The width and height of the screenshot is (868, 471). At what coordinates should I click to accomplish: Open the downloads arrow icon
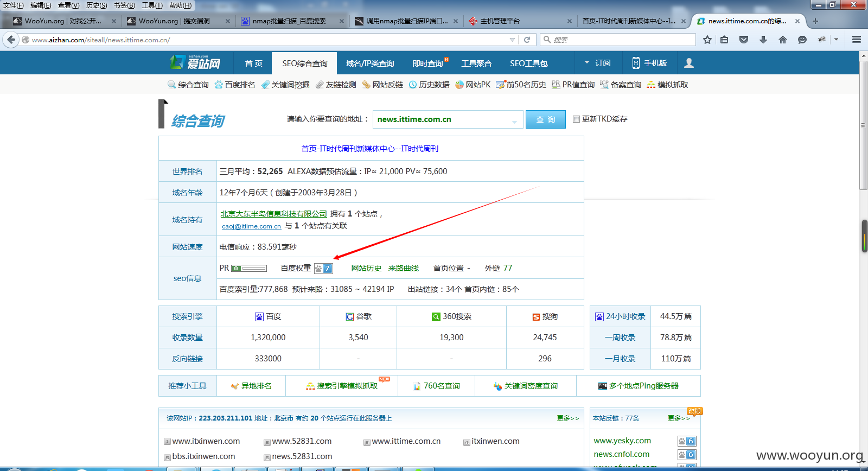click(x=763, y=40)
